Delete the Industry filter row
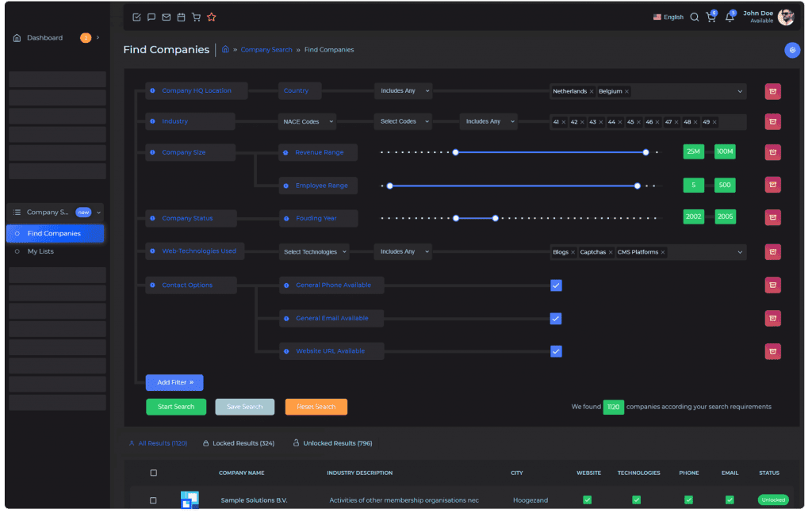 (x=772, y=122)
